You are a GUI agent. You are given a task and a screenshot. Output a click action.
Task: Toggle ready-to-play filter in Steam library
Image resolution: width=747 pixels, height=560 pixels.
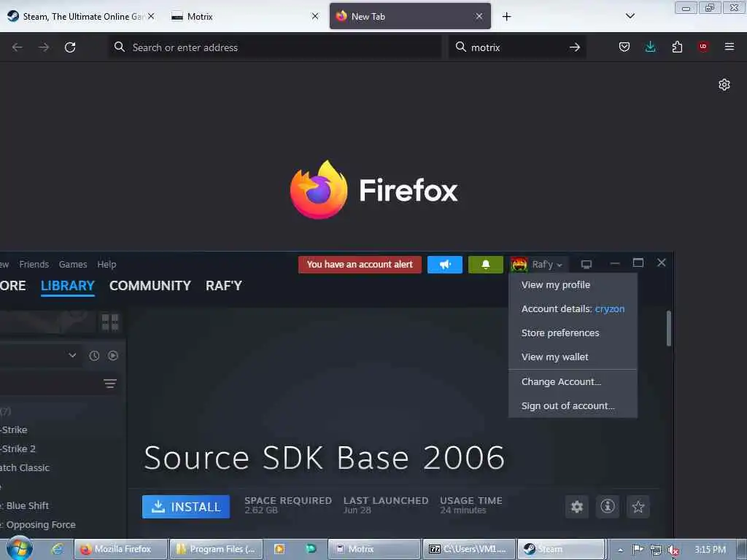coord(113,356)
